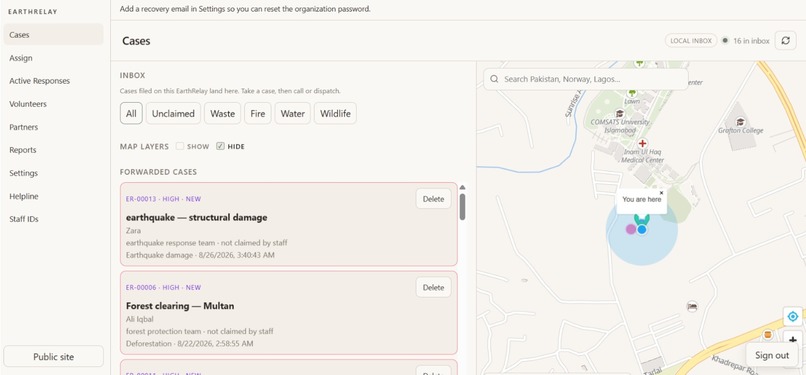Click the LOCAL INBOX badge
The width and height of the screenshot is (806, 375).
(x=691, y=41)
